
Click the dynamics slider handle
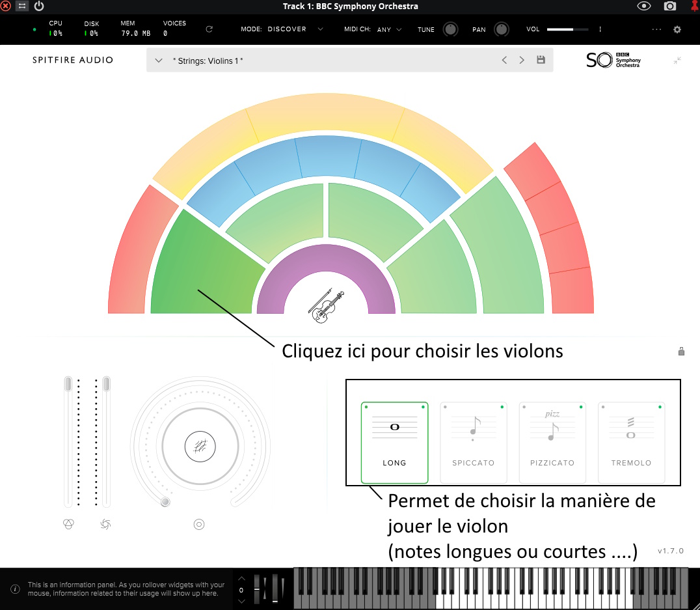106,384
